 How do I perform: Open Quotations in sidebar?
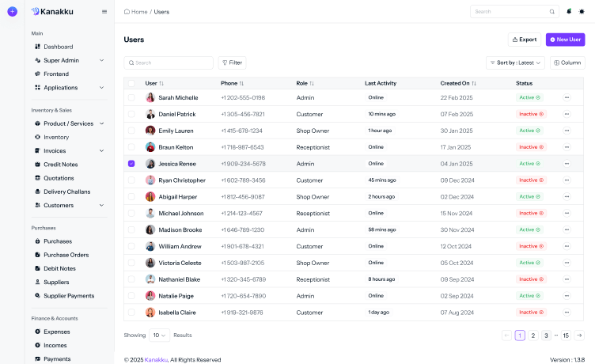coord(59,178)
